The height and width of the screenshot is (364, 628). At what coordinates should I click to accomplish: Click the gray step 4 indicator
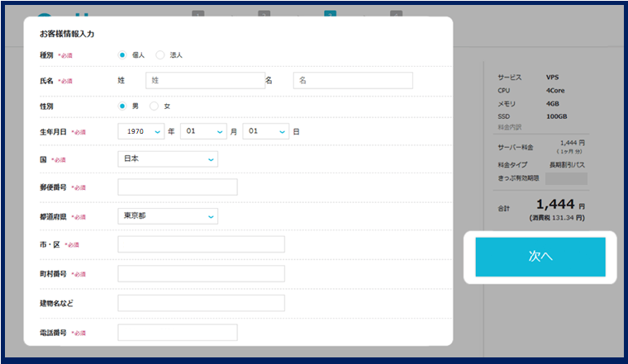pyautogui.click(x=396, y=14)
